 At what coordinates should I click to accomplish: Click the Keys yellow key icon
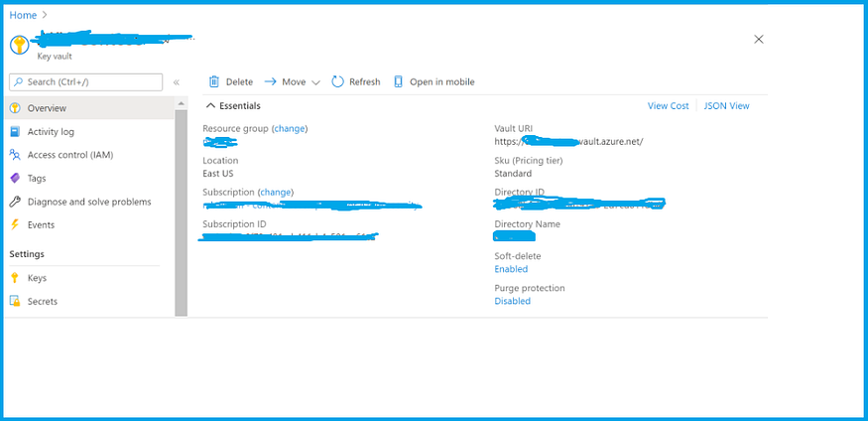click(16, 278)
